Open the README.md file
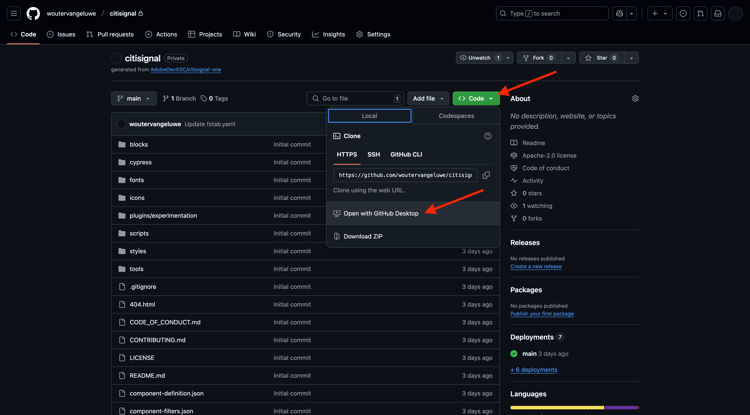Viewport: 750px width, 415px height. pos(147,376)
